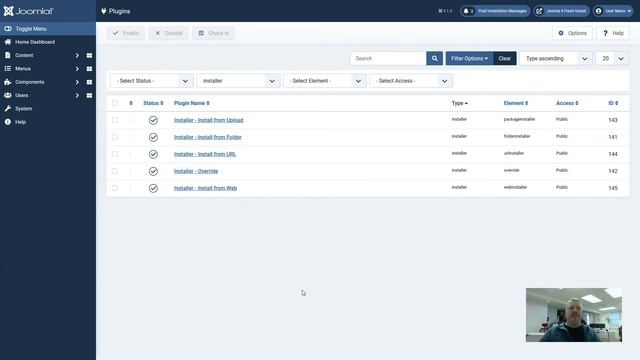Open Installer - Install from URL link

205,154
